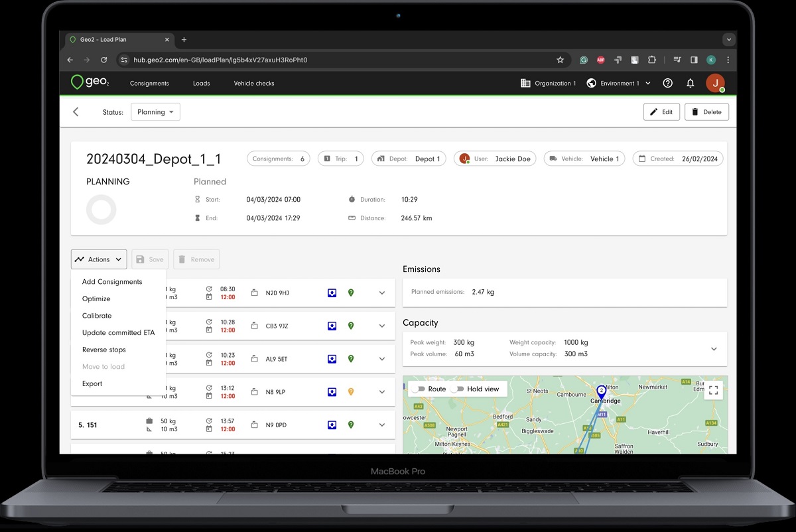796x532 pixels.
Task: Bookmark this page with the star icon
Action: click(x=560, y=60)
